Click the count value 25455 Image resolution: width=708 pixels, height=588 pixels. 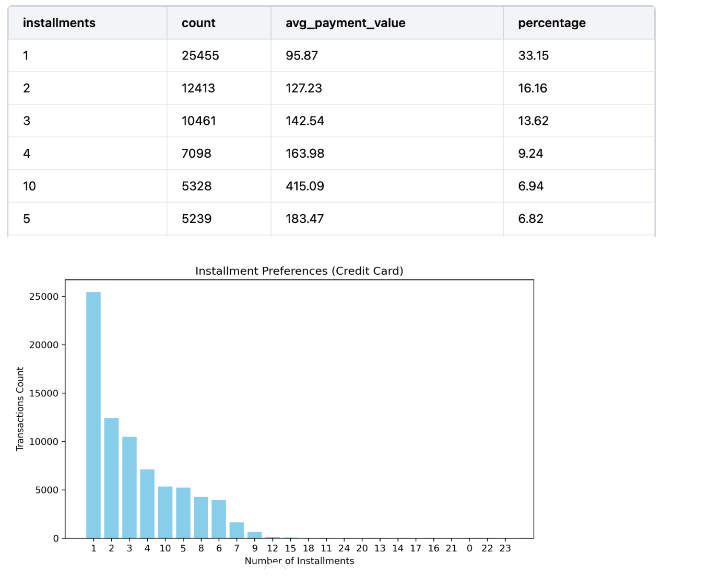(x=199, y=55)
